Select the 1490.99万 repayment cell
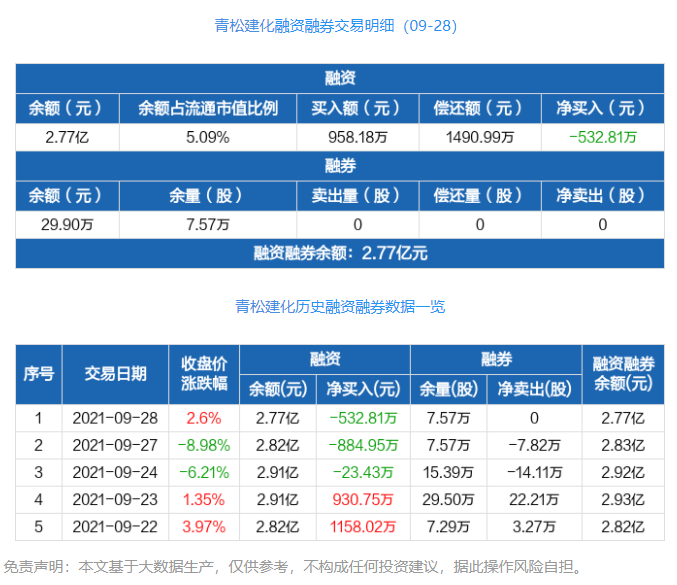677x585 pixels. tap(480, 137)
